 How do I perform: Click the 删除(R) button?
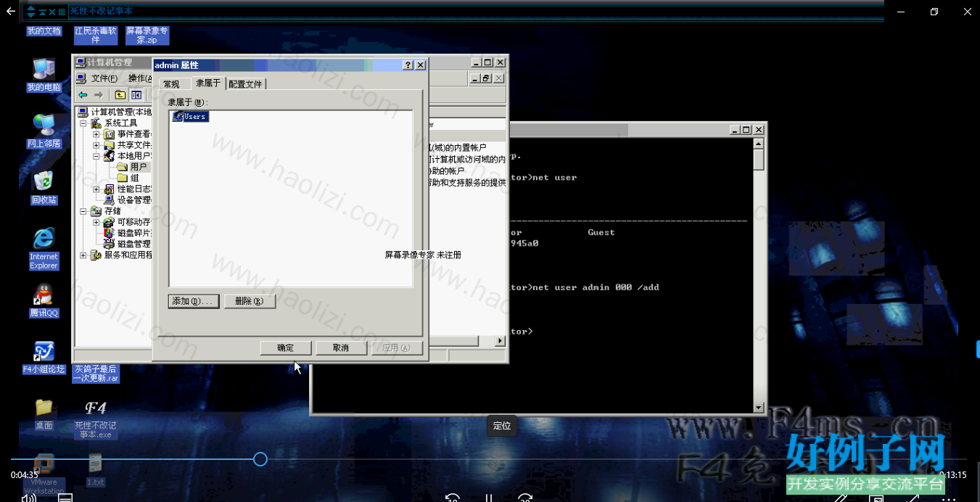[x=250, y=301]
